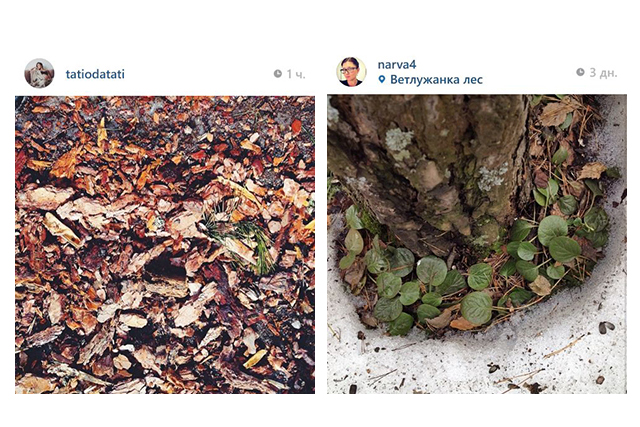The image size is (640, 427).
Task: Click the location pin icon
Action: [x=382, y=79]
